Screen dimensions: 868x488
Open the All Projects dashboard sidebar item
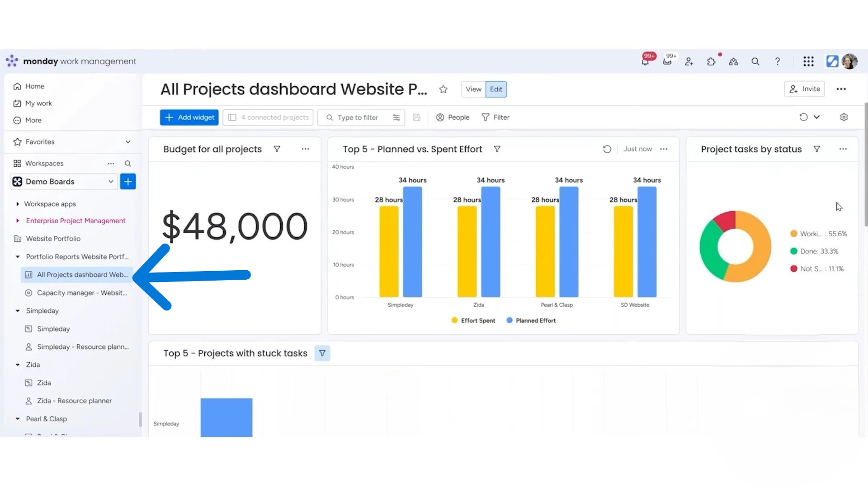click(76, 275)
